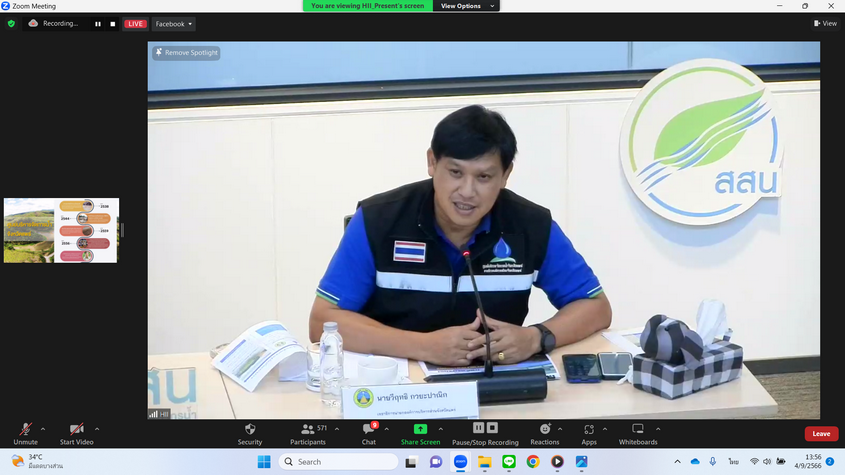The image size is (845, 475).
Task: Expand the Facebook live stream dropdown
Action: (175, 24)
